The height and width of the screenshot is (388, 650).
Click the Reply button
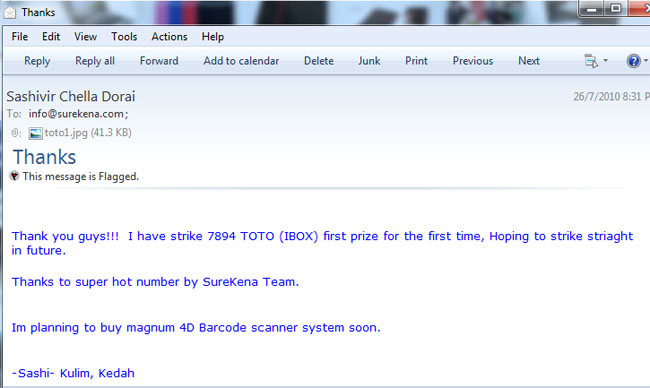pyautogui.click(x=37, y=61)
